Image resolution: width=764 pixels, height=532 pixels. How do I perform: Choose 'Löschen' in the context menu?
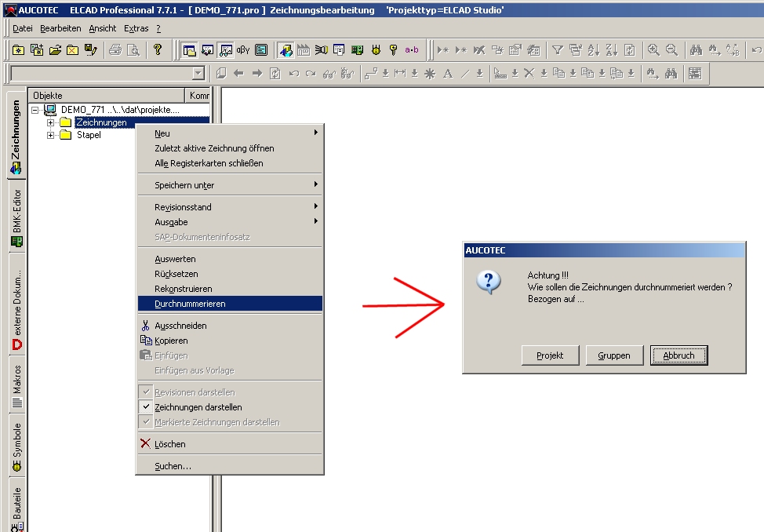point(230,444)
